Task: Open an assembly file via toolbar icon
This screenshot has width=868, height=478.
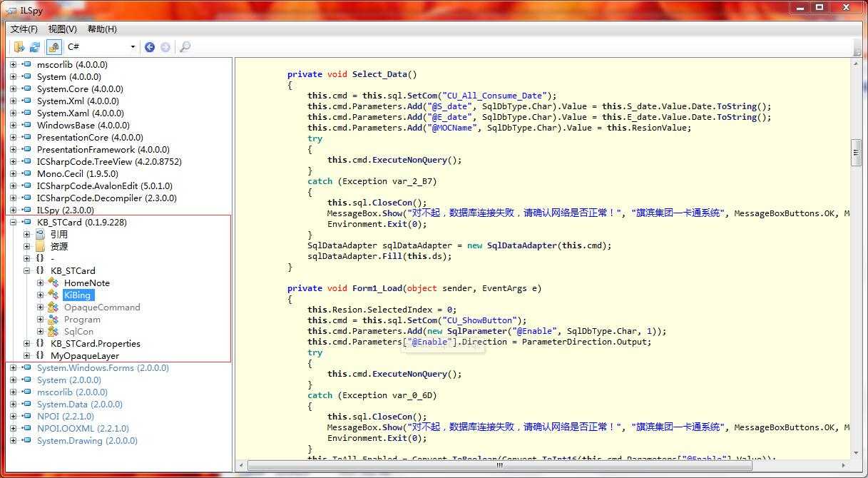Action: point(19,47)
